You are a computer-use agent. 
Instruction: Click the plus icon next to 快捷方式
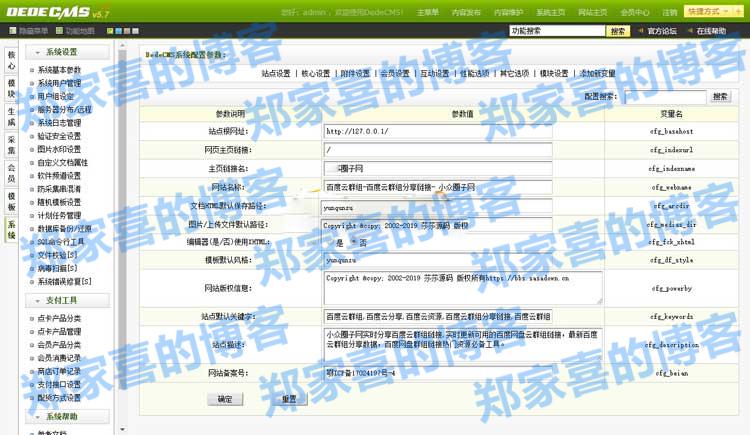click(738, 11)
